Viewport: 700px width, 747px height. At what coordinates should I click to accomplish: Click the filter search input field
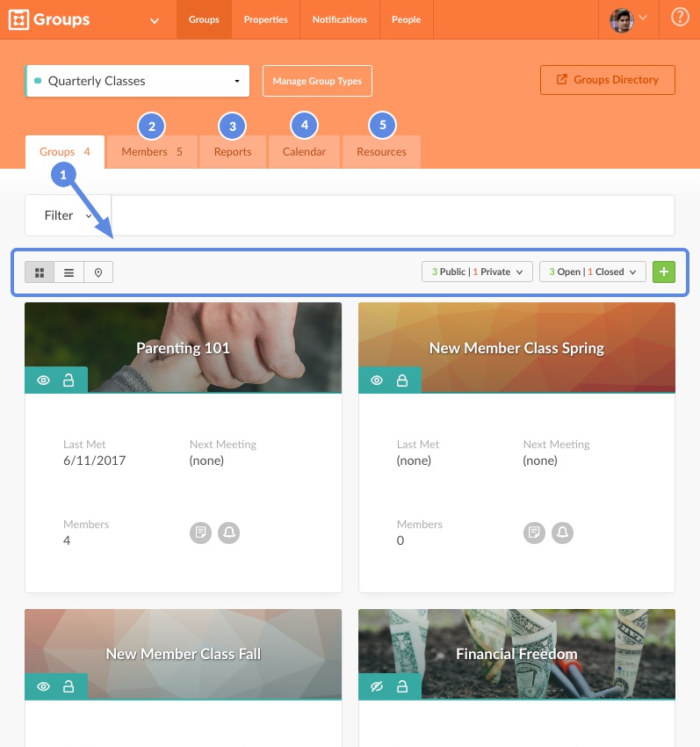393,215
